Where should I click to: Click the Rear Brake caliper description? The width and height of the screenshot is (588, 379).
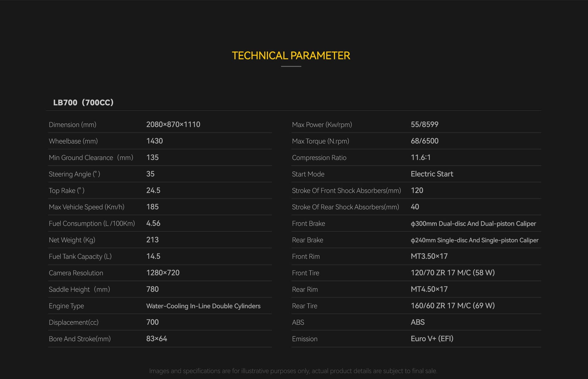(474, 240)
